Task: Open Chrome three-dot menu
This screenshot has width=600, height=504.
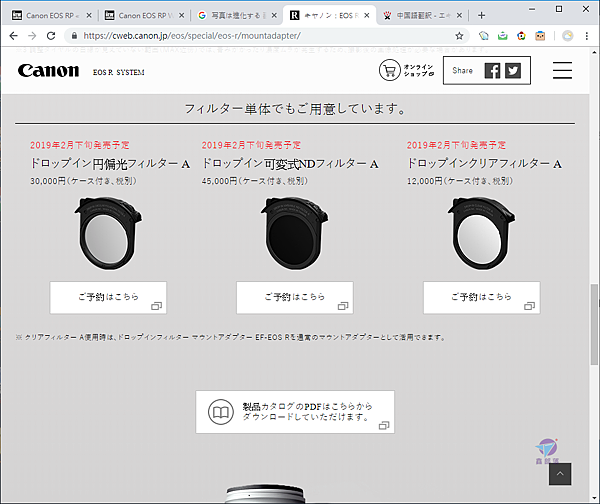Action: pos(587,36)
